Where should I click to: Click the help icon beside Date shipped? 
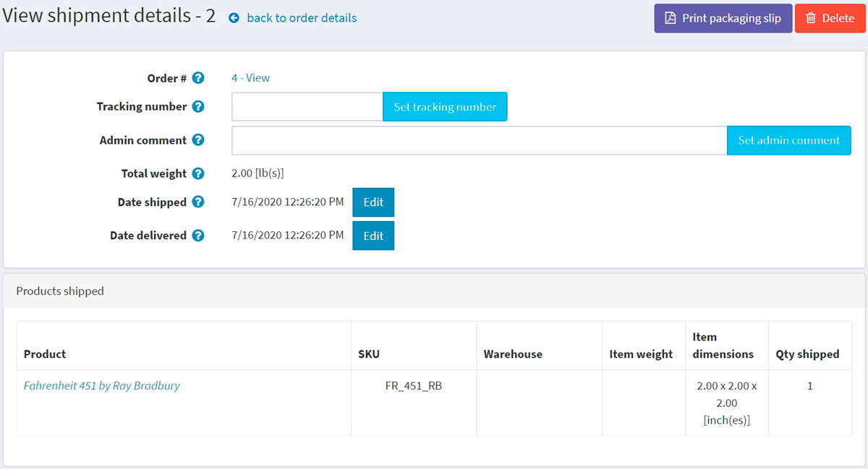(x=197, y=202)
